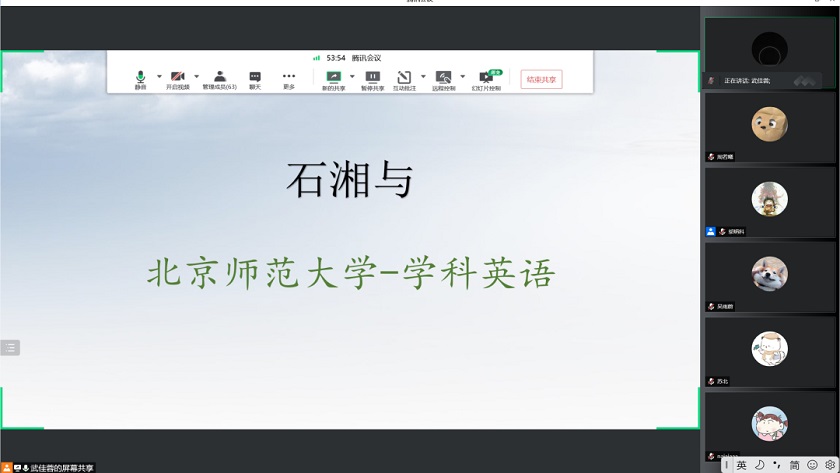The width and height of the screenshot is (840, 473).
Task: Open IME settings gear
Action: (830, 465)
